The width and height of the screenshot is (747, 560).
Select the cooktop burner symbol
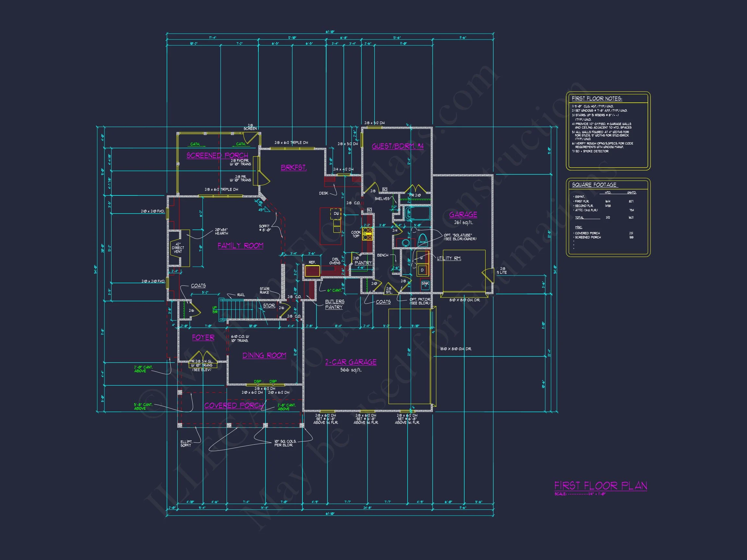pos(367,234)
